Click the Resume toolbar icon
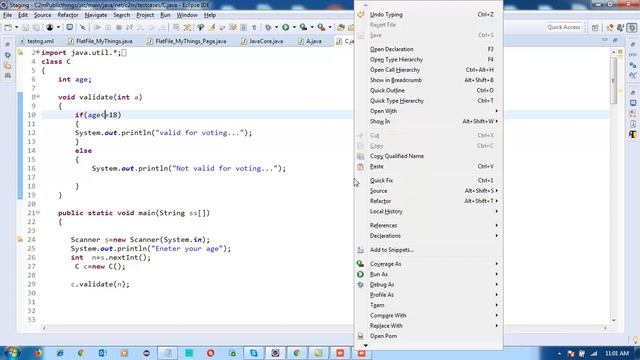This screenshot has height=360, width=640. 97,27
